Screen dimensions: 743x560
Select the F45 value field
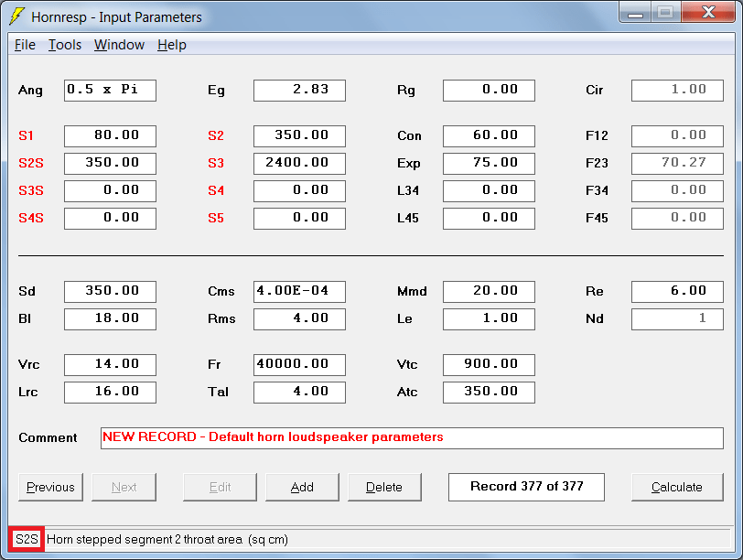[x=678, y=219]
